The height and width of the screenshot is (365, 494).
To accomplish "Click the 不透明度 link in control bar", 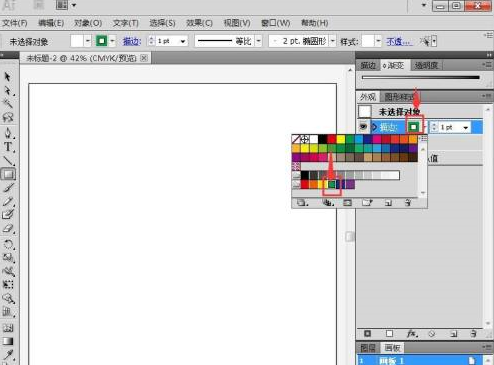I will (x=399, y=41).
